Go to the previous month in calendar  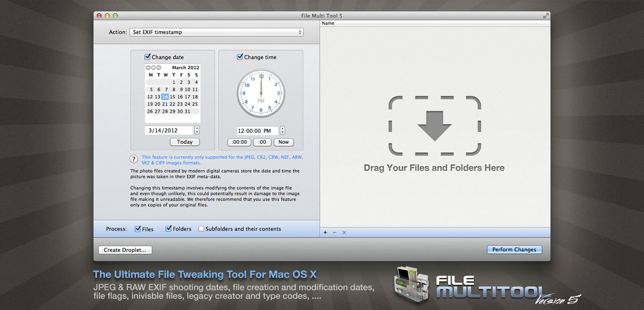tap(148, 68)
